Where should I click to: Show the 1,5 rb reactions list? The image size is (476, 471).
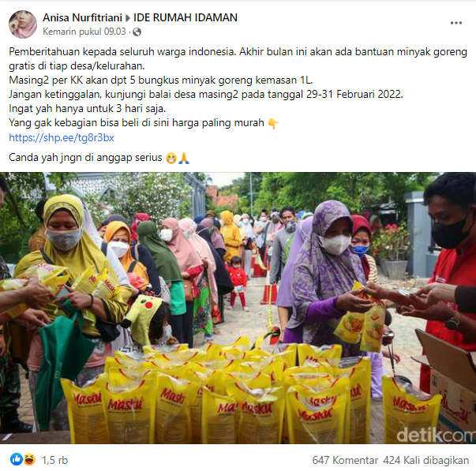(54, 460)
